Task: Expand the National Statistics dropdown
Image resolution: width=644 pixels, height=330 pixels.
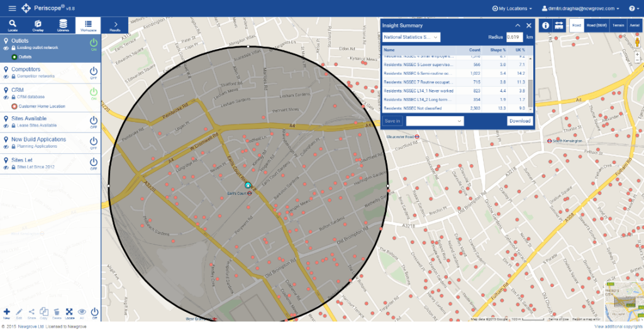Action: click(411, 37)
